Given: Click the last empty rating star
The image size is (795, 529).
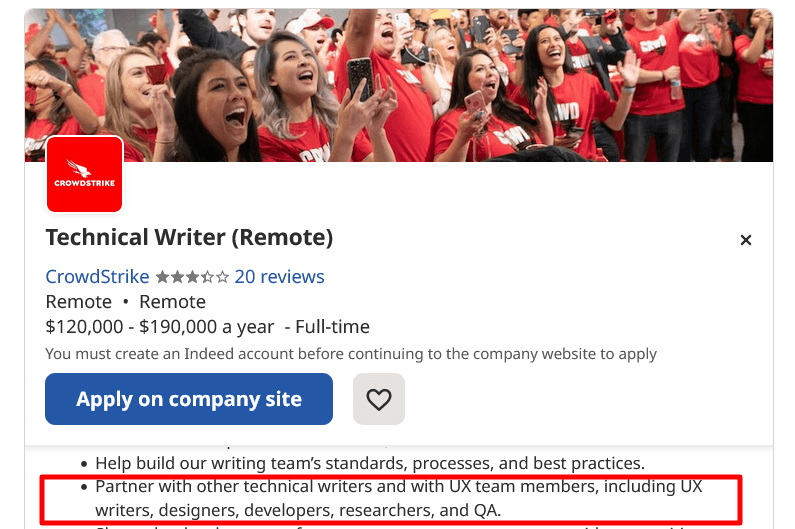Looking at the screenshot, I should [x=222, y=277].
